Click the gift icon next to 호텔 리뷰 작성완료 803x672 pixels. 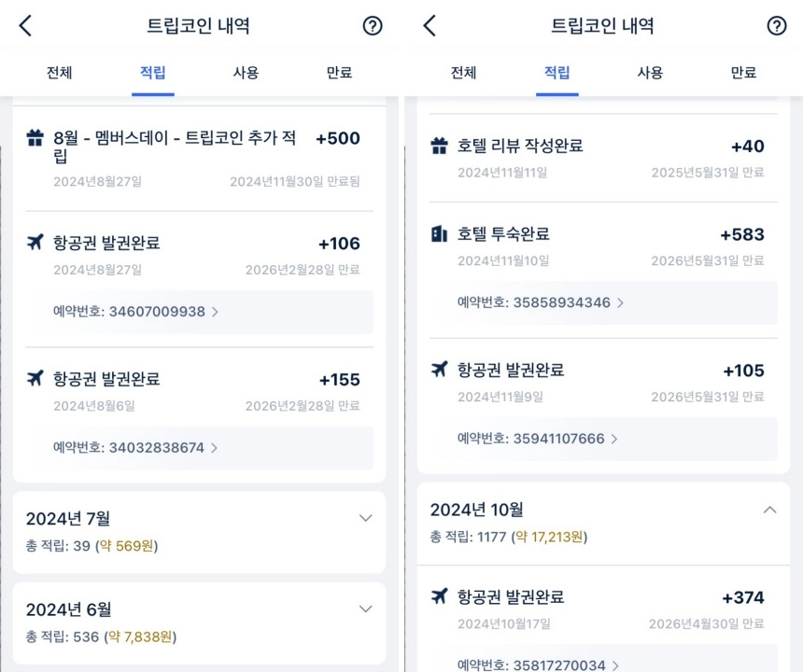(439, 147)
